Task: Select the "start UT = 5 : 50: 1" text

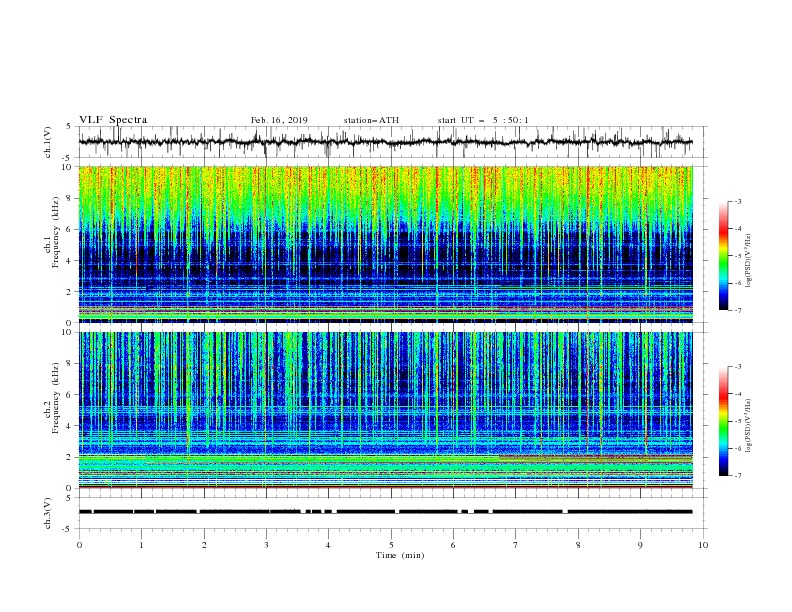Action: 483,120
